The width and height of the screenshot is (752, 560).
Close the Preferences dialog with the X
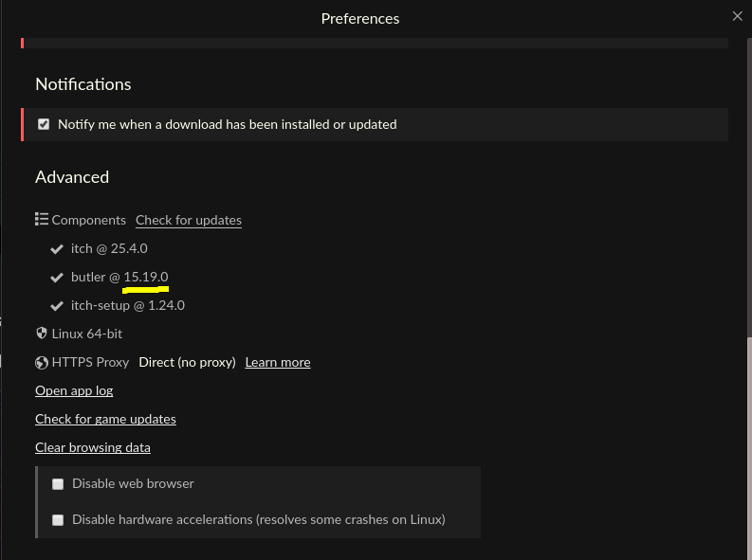pos(737,16)
